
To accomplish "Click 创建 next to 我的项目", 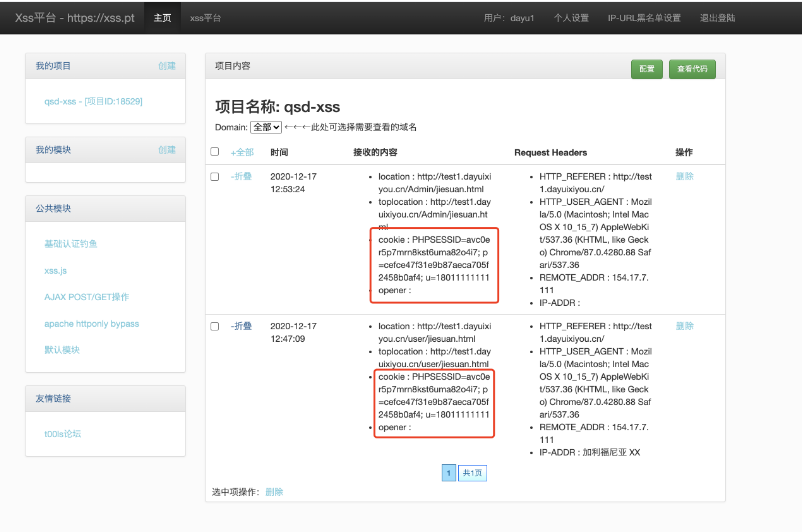I will pyautogui.click(x=167, y=66).
